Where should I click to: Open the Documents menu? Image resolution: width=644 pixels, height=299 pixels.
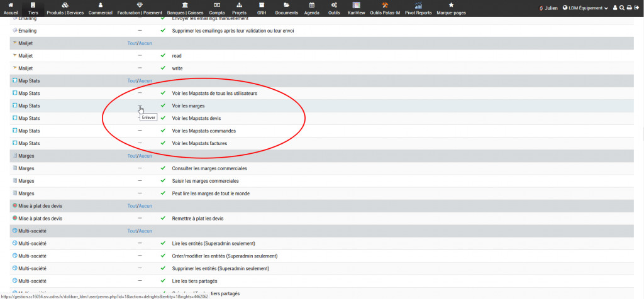click(x=287, y=8)
